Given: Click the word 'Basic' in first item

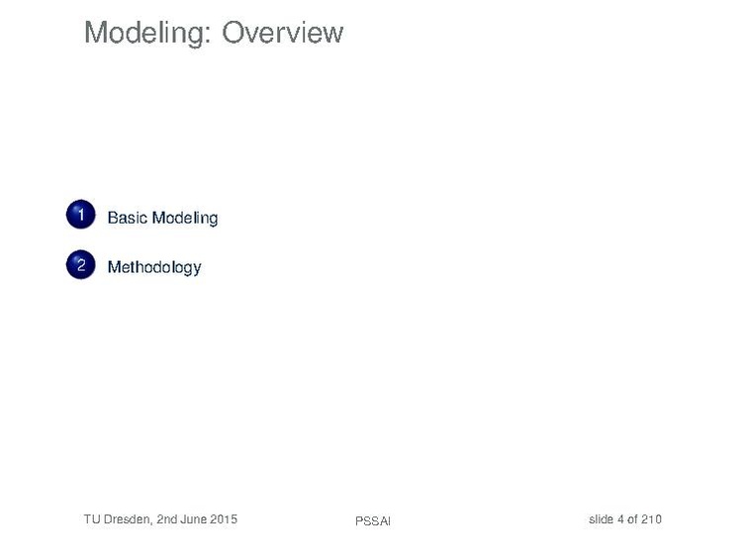Looking at the screenshot, I should pyautogui.click(x=127, y=218).
